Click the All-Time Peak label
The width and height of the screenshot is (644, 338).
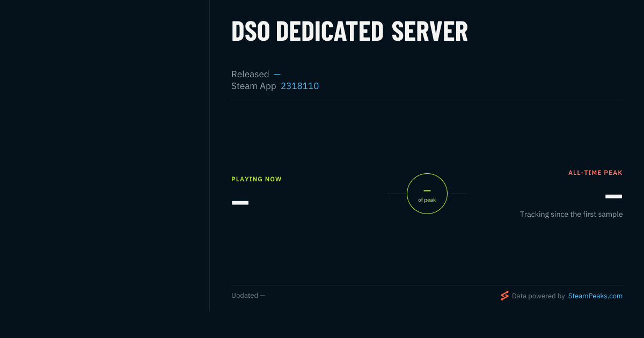(596, 173)
